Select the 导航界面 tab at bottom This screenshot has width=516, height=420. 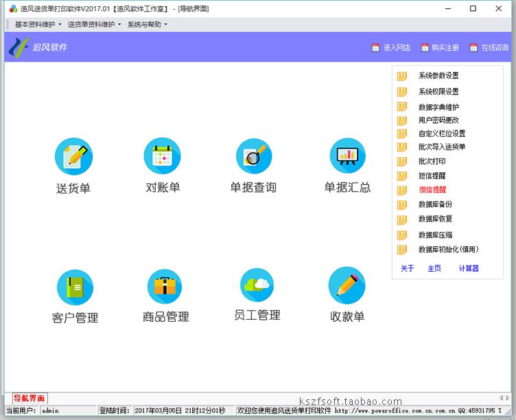[x=30, y=398]
